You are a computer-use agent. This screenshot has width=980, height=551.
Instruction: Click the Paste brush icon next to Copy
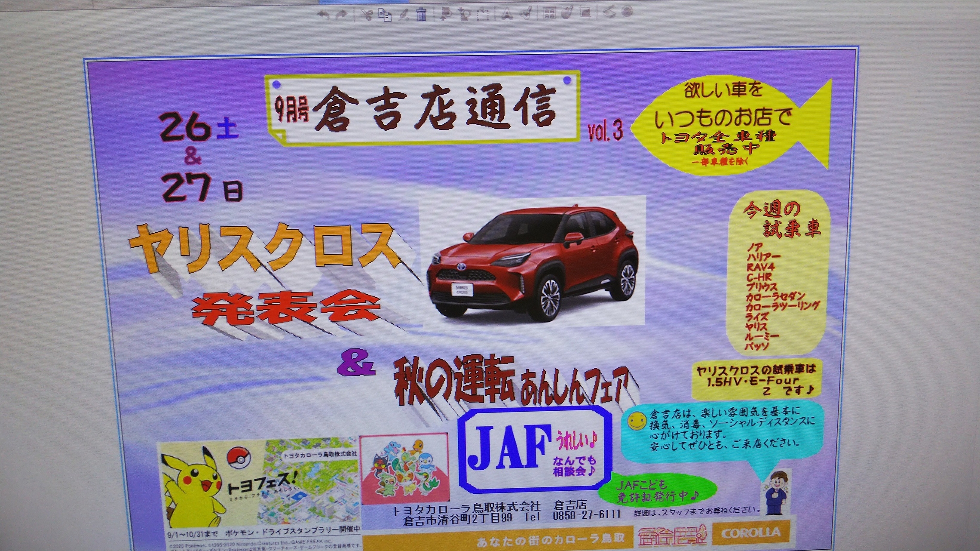coord(403,15)
